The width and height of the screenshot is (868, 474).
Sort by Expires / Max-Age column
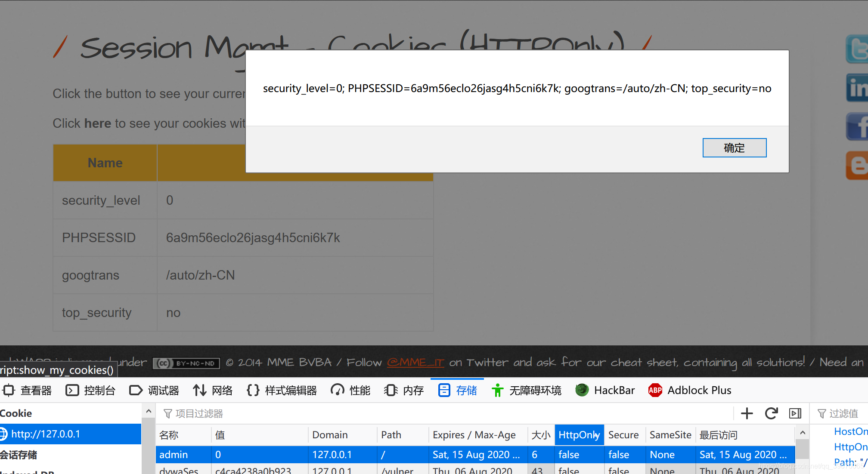478,435
